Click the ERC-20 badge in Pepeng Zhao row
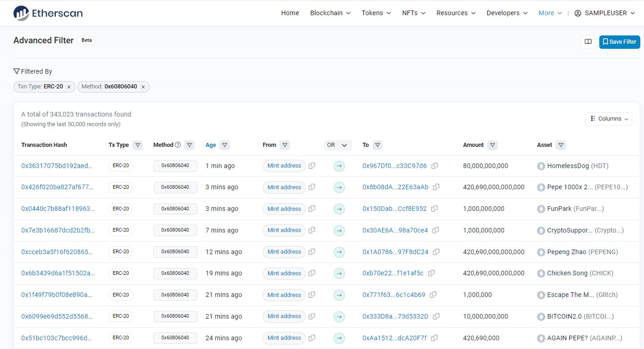644x349 pixels. 121,252
